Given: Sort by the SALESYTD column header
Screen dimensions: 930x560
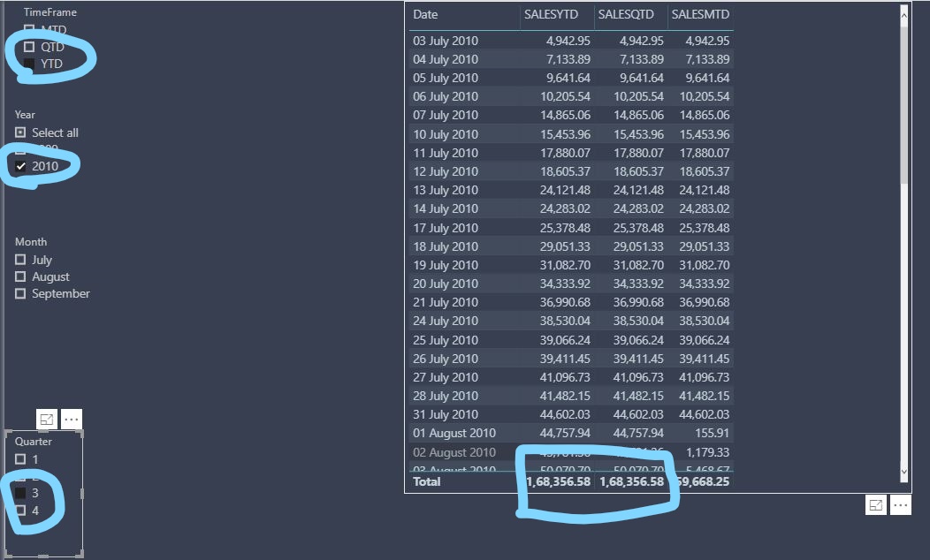Looking at the screenshot, I should 551,15.
